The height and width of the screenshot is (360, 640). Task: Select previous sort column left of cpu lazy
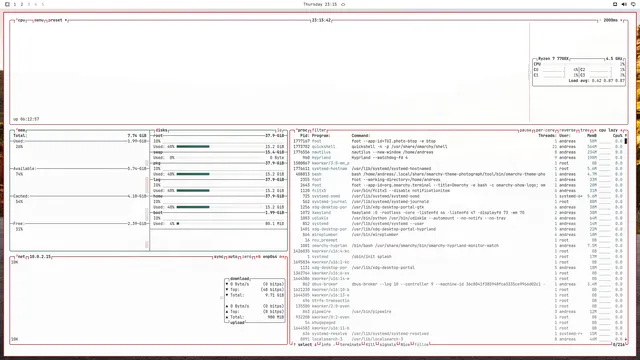(595, 130)
